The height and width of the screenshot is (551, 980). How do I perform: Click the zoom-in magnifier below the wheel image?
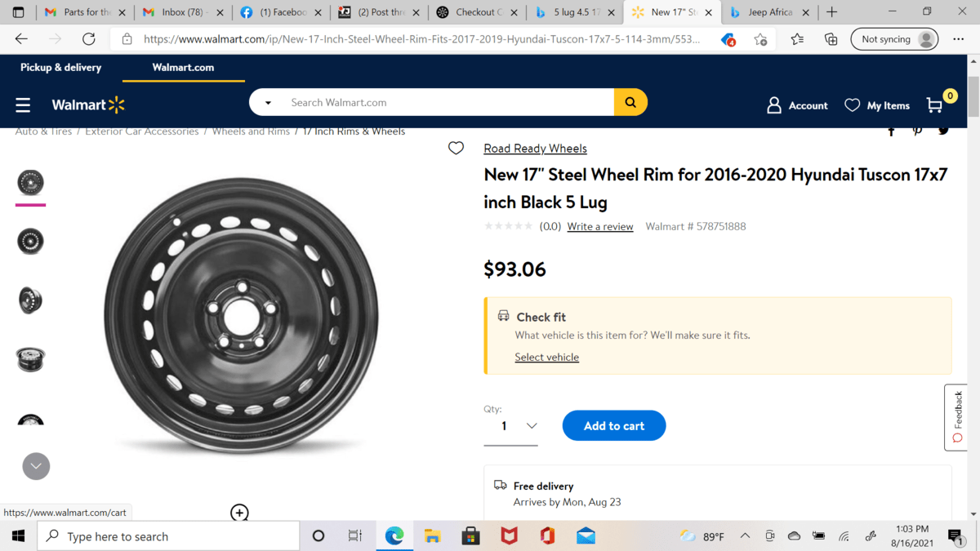coord(239,513)
